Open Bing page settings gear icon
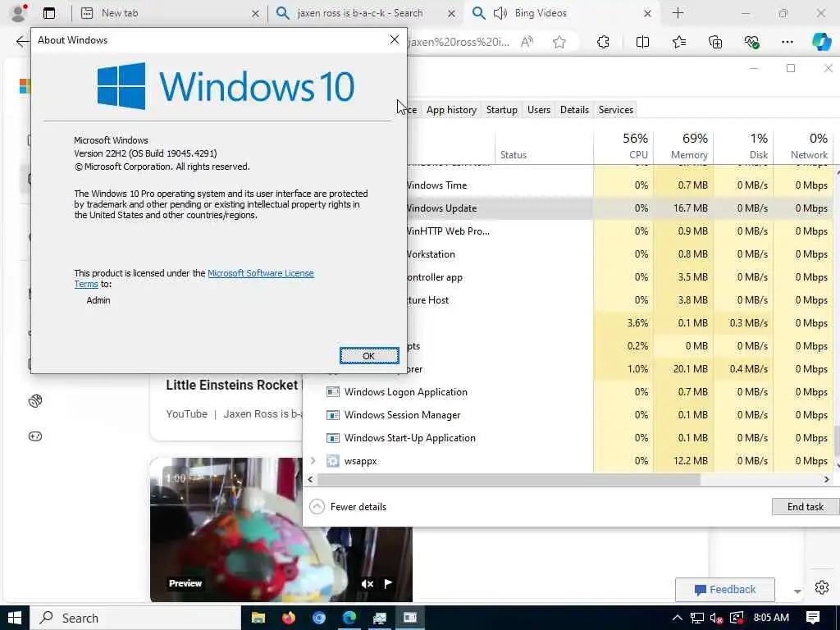The image size is (840, 630). 821,587
